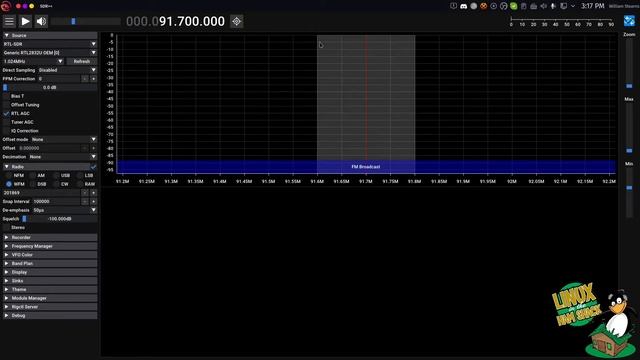Adjust the 0.0 dB gain slider

point(50,87)
